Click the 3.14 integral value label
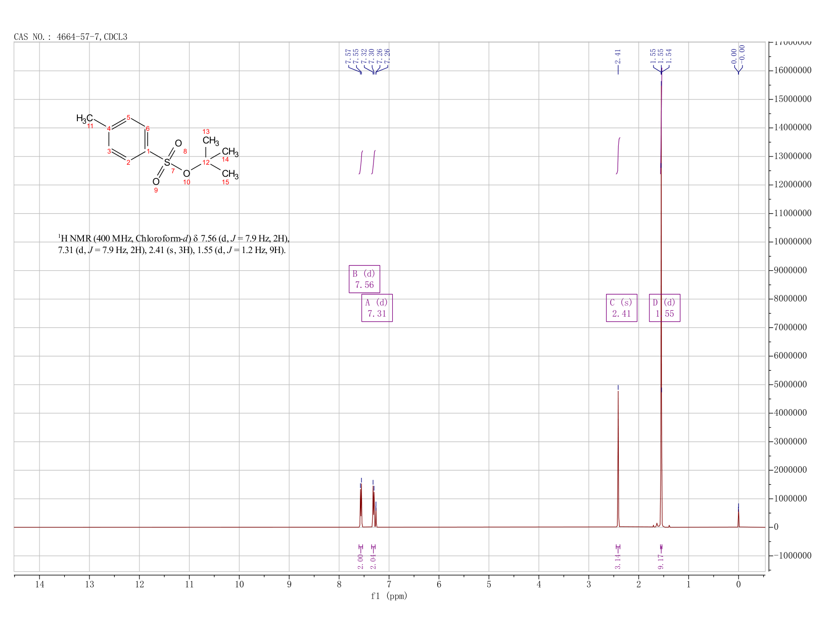 [618, 561]
